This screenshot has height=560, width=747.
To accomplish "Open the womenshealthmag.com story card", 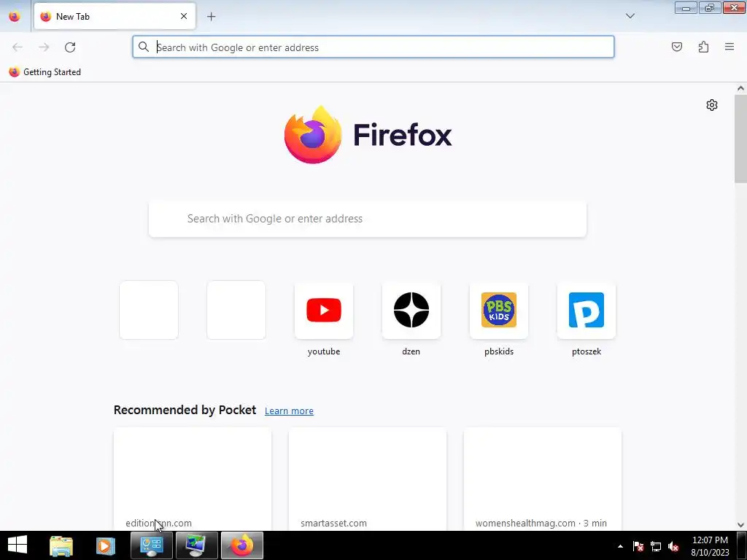I will [543, 479].
